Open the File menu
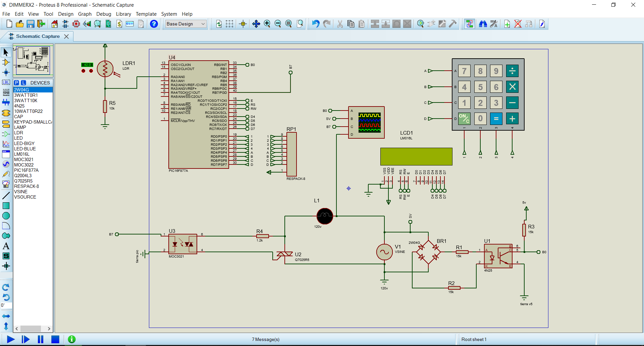Image resolution: width=644 pixels, height=346 pixels. pyautogui.click(x=6, y=14)
